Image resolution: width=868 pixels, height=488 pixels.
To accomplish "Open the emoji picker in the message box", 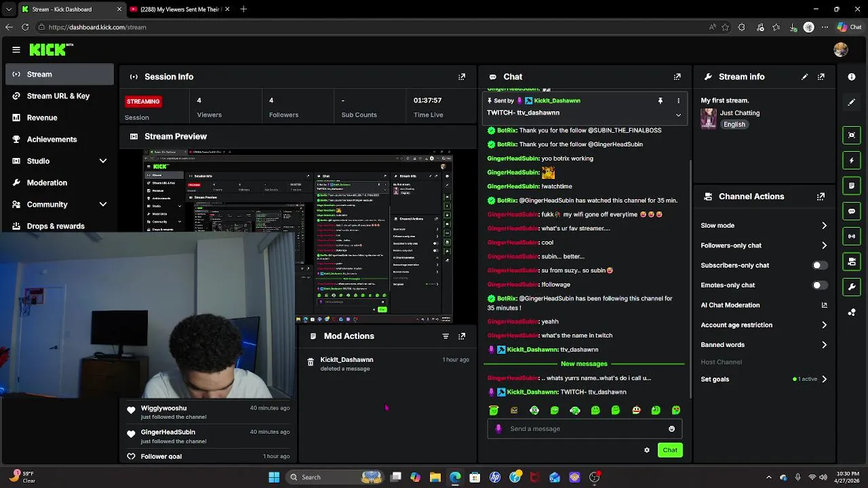I will point(671,429).
